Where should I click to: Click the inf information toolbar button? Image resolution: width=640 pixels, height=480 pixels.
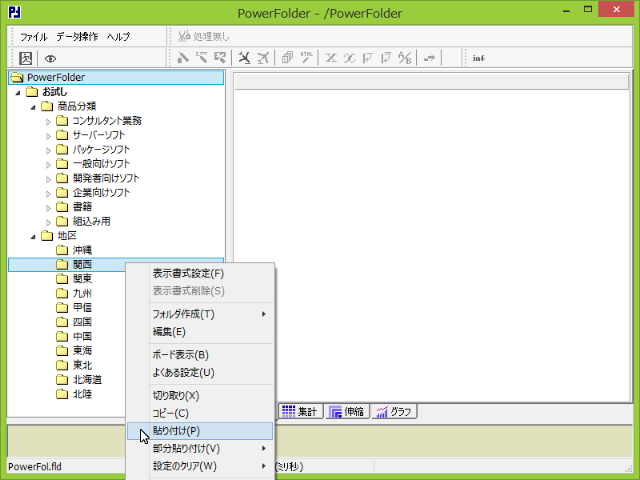point(478,58)
